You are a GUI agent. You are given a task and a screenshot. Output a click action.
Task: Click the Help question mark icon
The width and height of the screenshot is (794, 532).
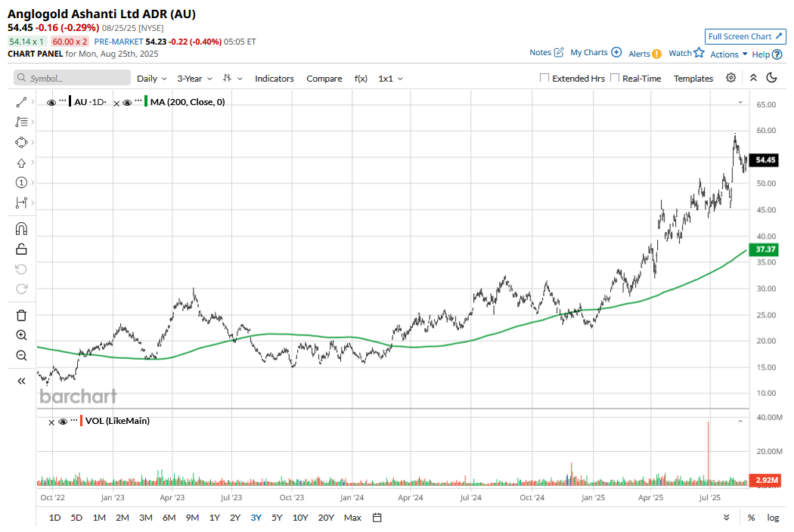pyautogui.click(x=777, y=54)
